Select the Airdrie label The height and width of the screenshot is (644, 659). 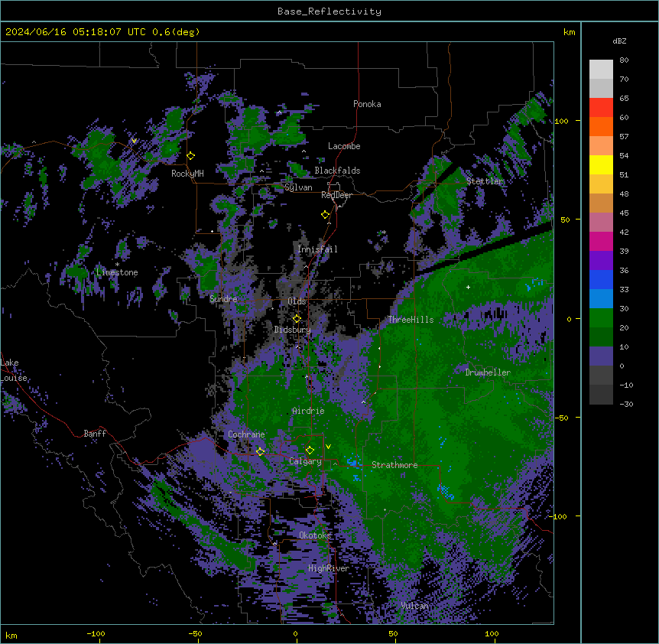pos(308,411)
